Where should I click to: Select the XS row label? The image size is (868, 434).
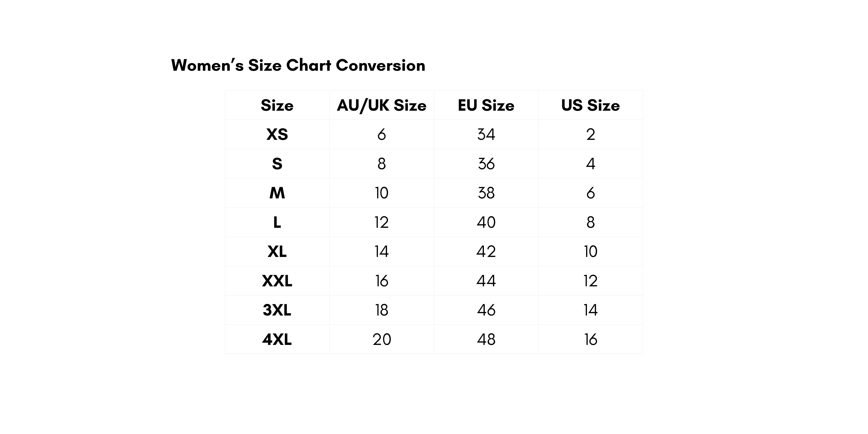point(277,134)
